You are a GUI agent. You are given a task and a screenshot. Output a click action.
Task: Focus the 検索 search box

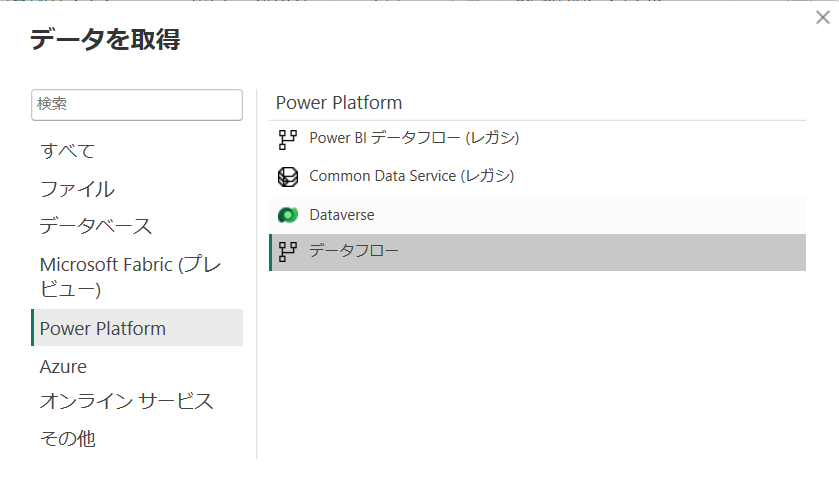point(137,104)
